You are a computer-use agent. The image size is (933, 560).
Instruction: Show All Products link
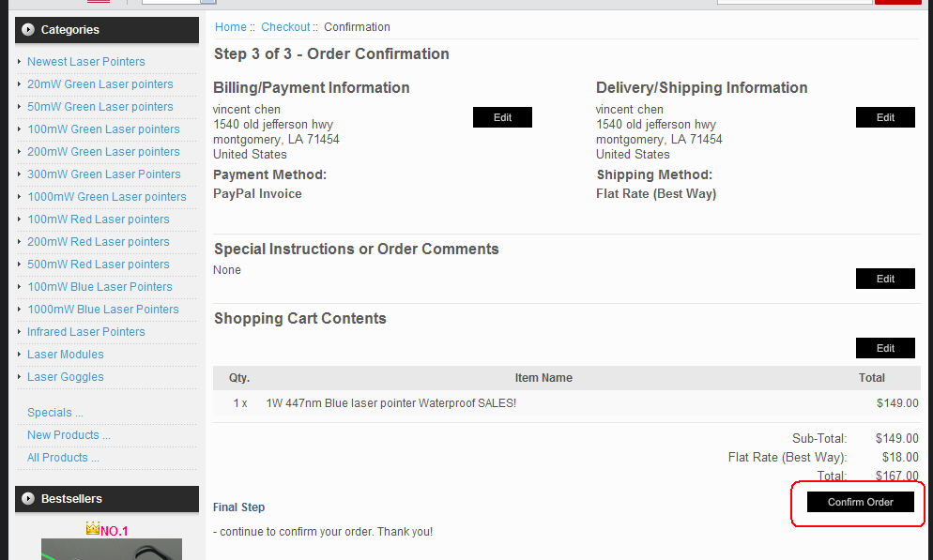tap(63, 458)
